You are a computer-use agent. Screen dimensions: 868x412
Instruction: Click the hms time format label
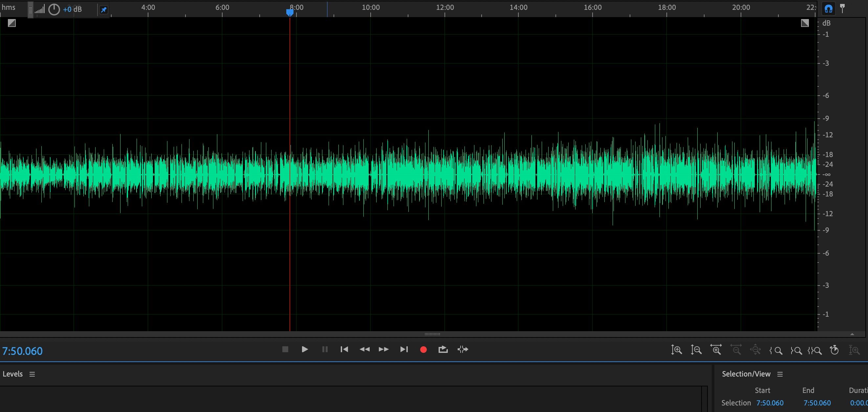pos(9,8)
